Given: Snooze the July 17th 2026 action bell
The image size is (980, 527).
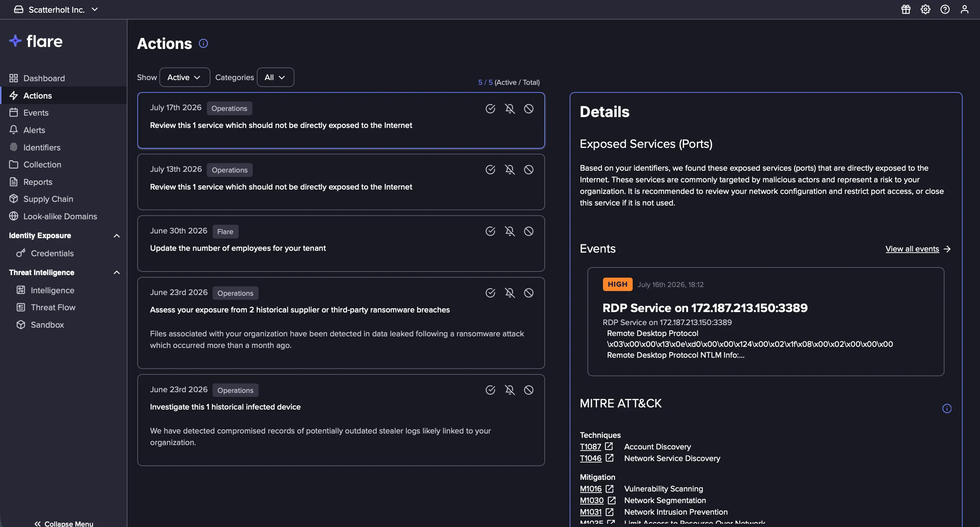Looking at the screenshot, I should [x=510, y=108].
